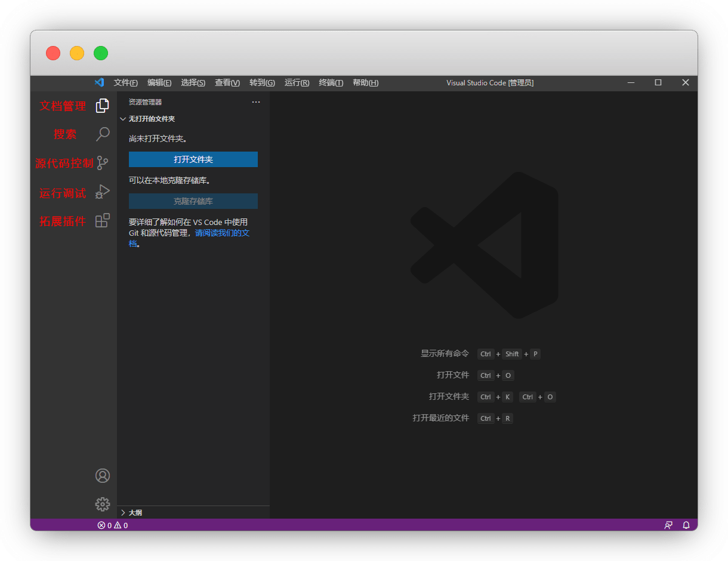The image size is (728, 561).
Task: Open the 终端(T) menu
Action: tap(331, 83)
